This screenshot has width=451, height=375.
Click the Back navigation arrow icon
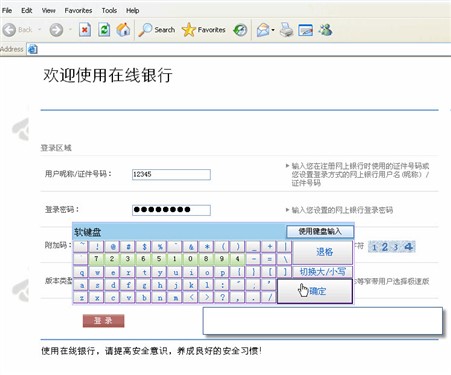(9, 30)
